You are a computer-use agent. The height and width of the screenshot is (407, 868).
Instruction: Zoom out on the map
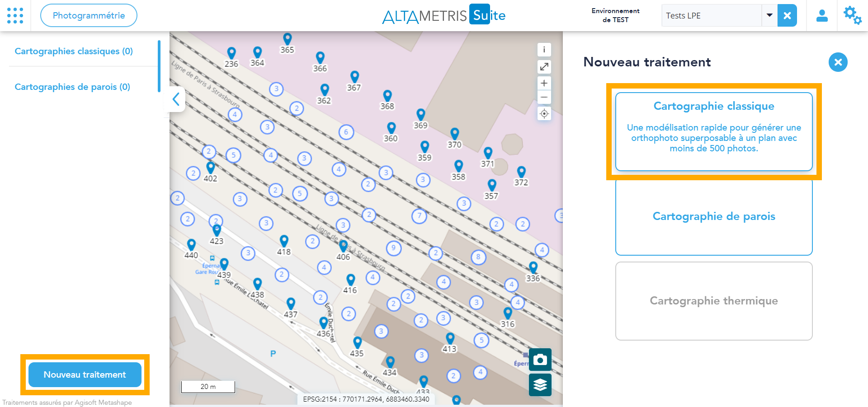[544, 97]
